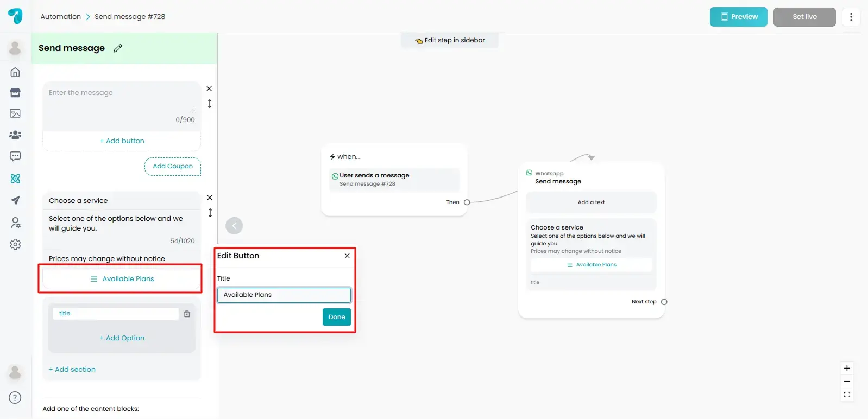Click the Title input with Available Plans

(284, 295)
